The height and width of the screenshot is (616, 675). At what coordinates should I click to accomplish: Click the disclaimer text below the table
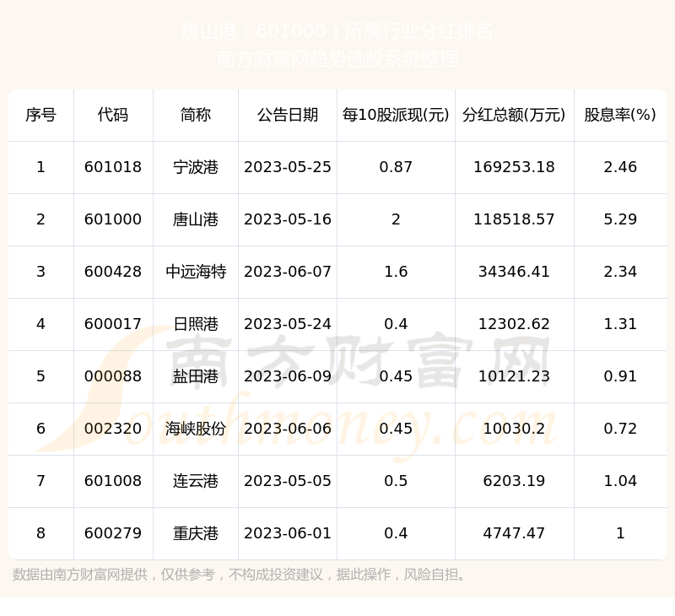[240, 575]
